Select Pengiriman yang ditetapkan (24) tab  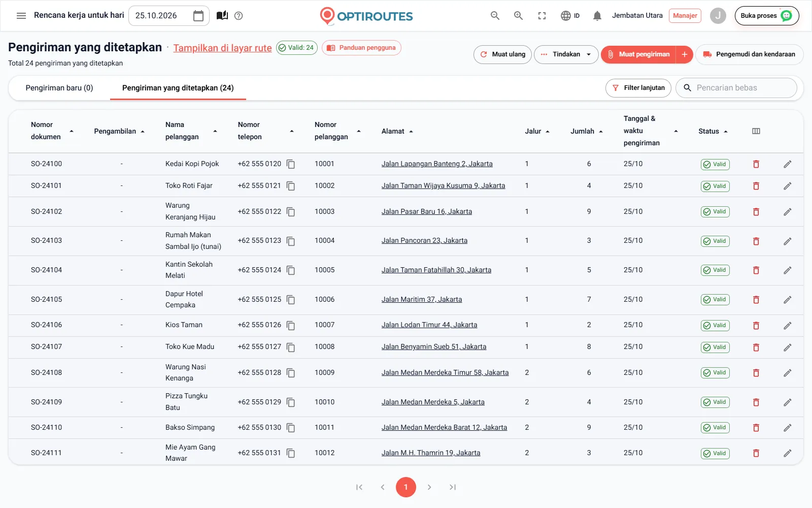pos(178,88)
